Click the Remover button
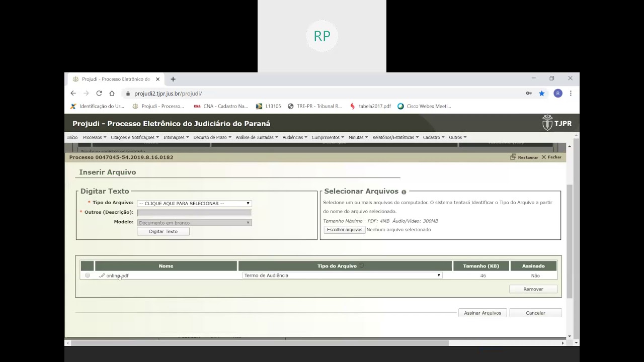This screenshot has height=362, width=644. click(533, 289)
